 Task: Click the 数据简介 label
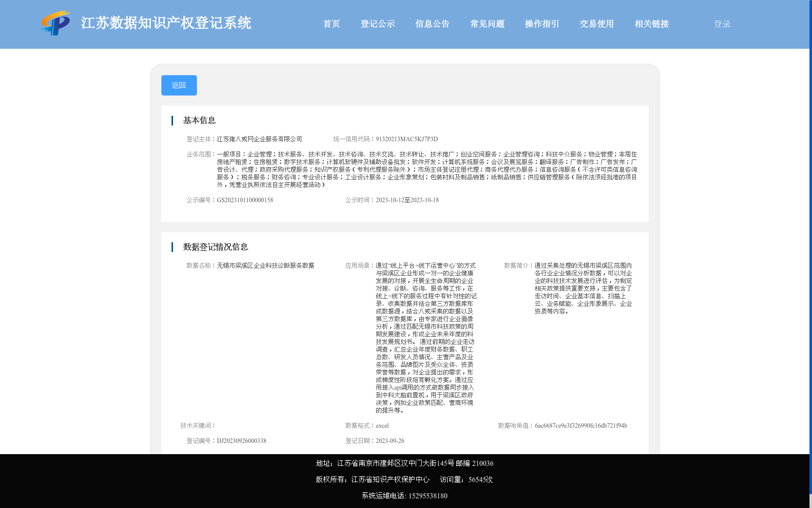pyautogui.click(x=519, y=266)
